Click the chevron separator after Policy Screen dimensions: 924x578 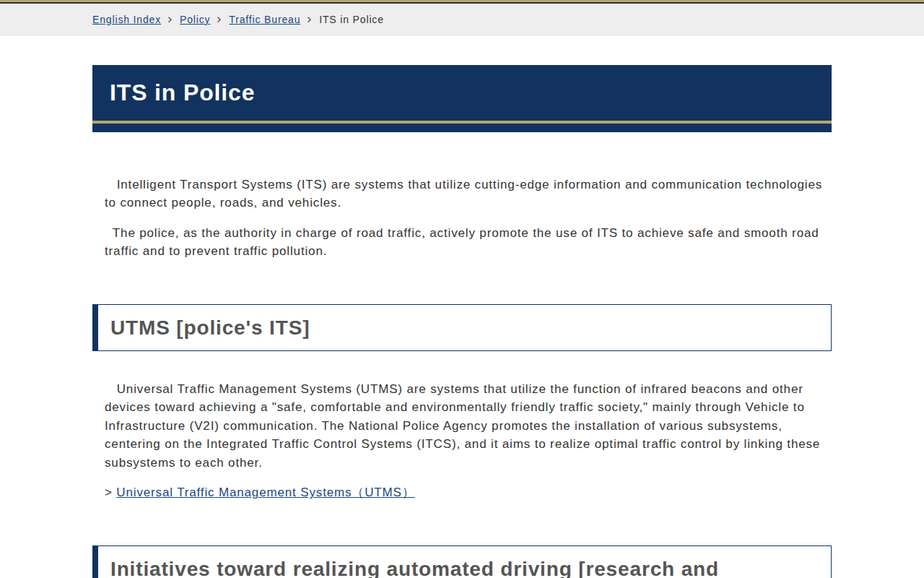pyautogui.click(x=218, y=20)
